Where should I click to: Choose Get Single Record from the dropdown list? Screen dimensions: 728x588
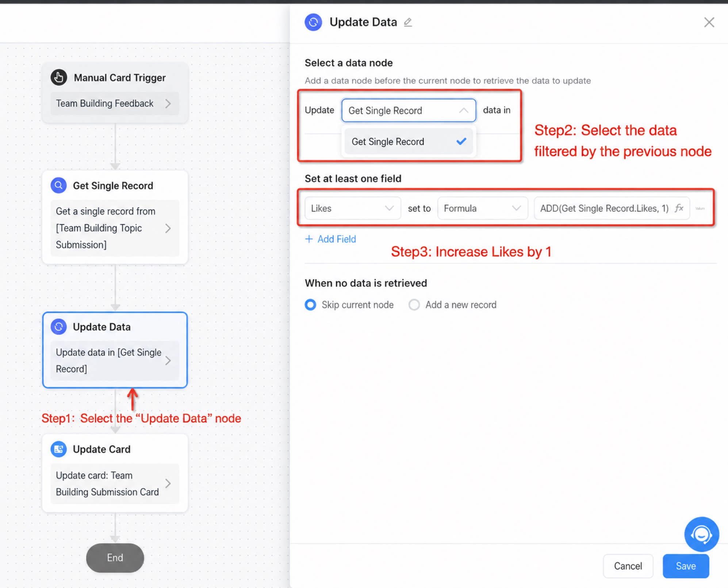(x=409, y=142)
